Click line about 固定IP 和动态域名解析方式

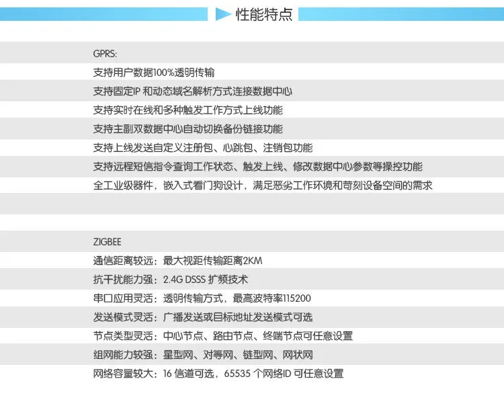pos(193,91)
